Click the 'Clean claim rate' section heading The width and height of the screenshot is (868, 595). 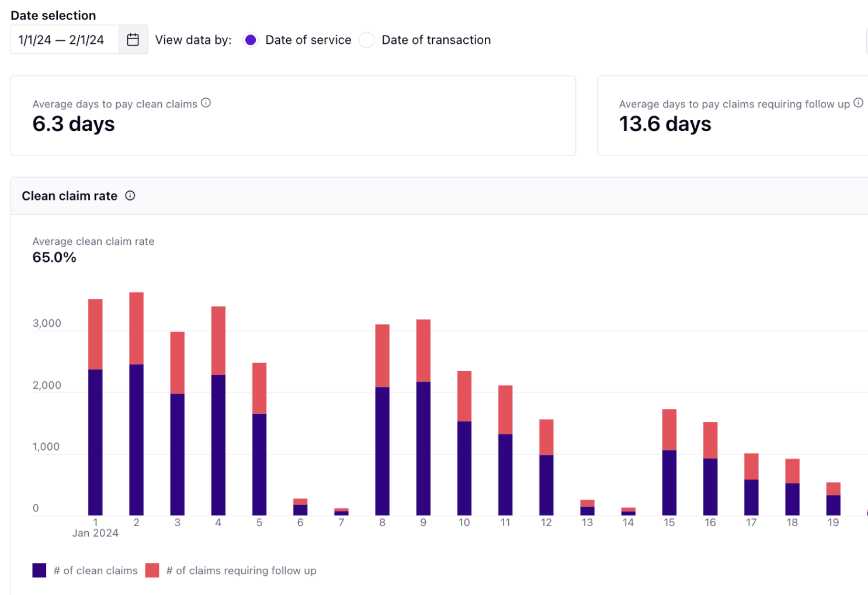pyautogui.click(x=70, y=196)
